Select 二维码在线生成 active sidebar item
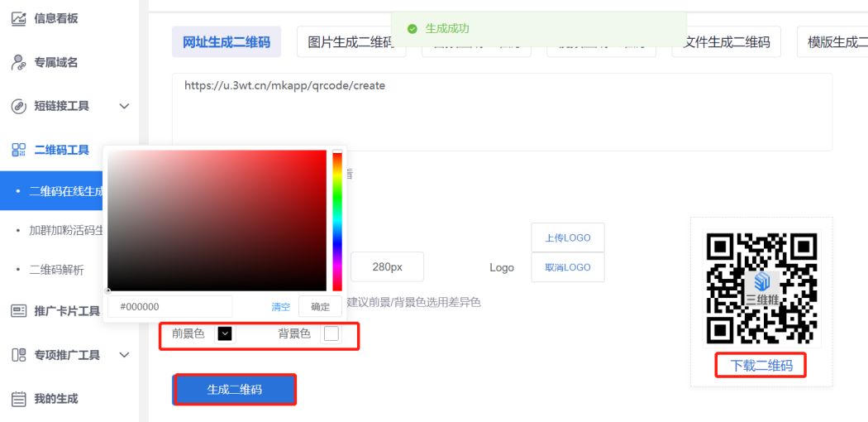 pyautogui.click(x=51, y=191)
